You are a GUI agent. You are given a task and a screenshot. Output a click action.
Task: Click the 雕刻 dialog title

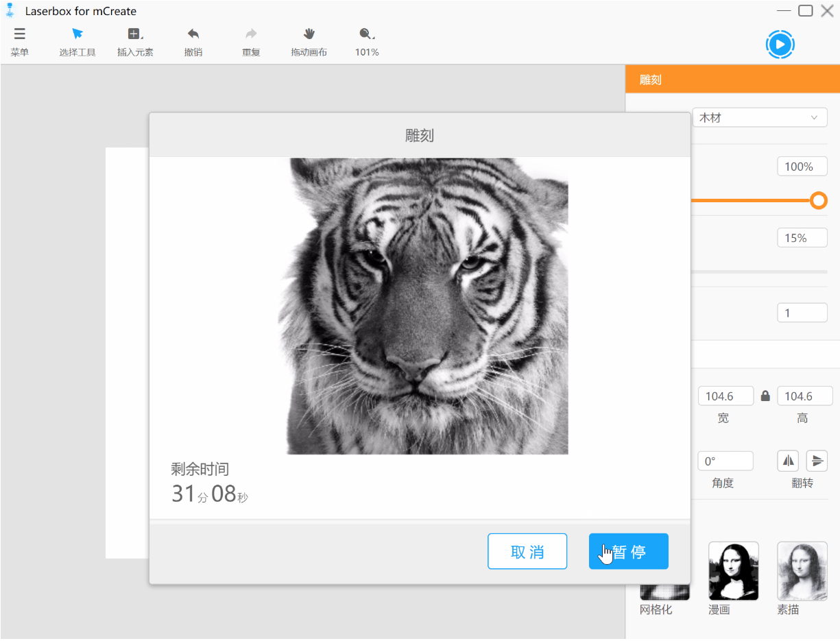[420, 135]
